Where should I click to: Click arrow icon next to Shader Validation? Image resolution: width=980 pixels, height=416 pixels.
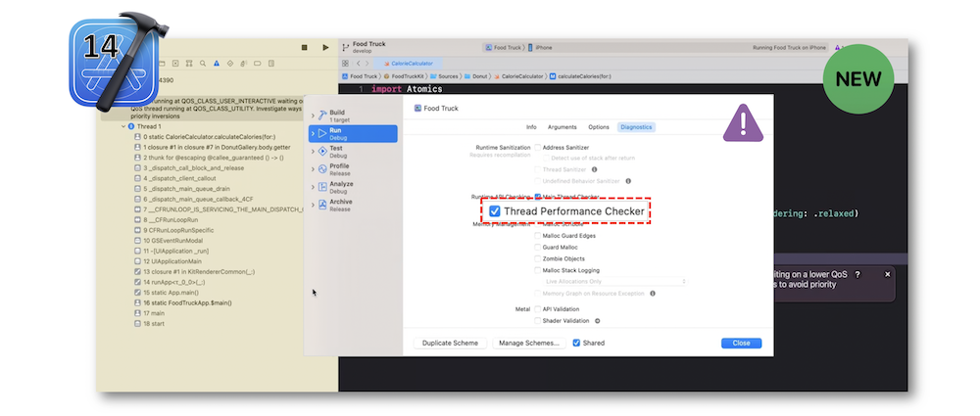click(x=597, y=321)
